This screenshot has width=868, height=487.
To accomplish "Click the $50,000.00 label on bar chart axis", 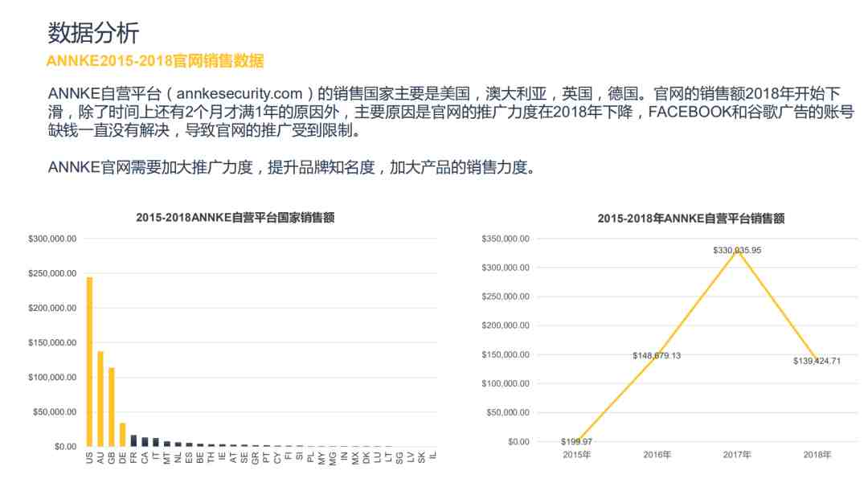I will (55, 412).
